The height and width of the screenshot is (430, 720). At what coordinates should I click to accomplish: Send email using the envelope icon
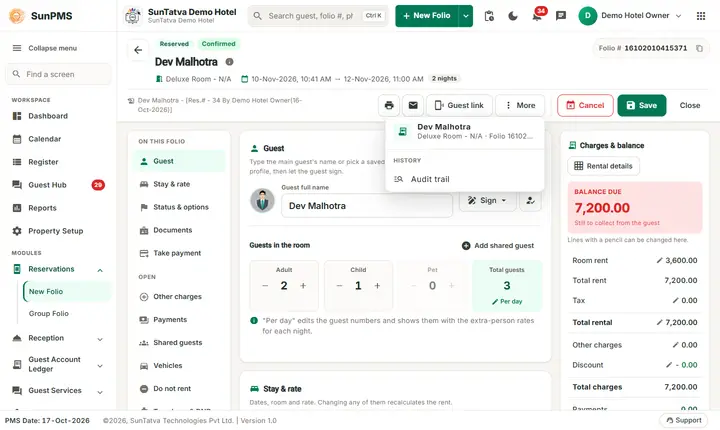tap(413, 105)
